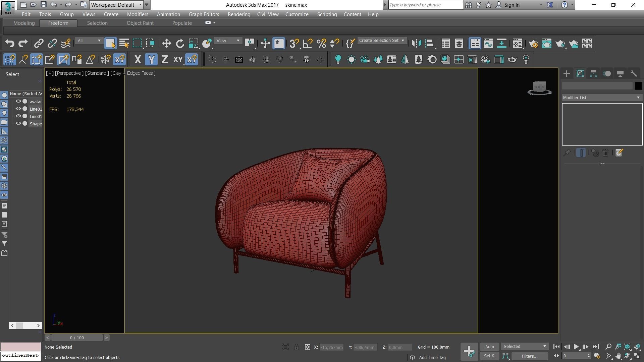Click the Set K. button
This screenshot has height=362, width=644.
coord(489,356)
